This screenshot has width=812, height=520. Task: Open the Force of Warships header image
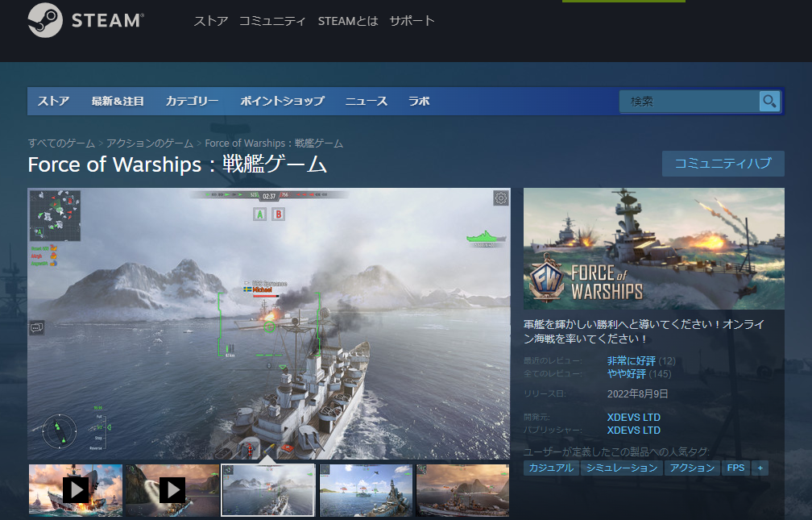[x=653, y=248]
